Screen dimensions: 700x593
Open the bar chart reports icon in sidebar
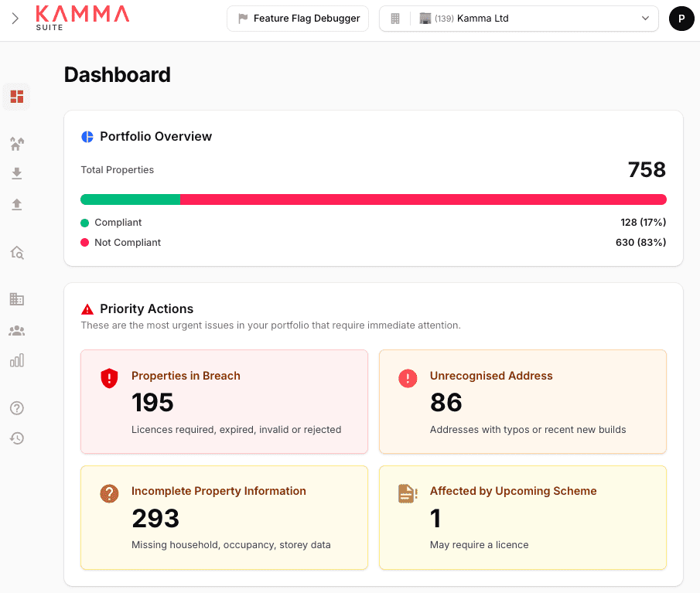(x=17, y=360)
